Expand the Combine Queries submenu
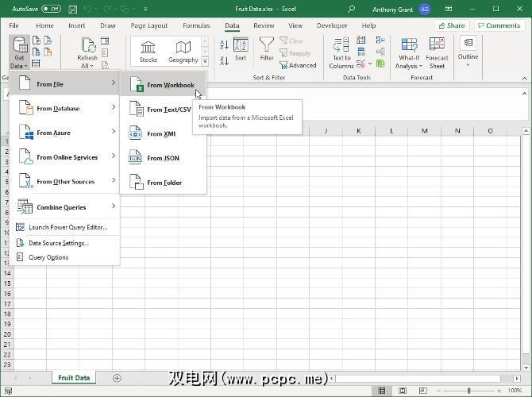This screenshot has height=397, width=532. (64, 207)
